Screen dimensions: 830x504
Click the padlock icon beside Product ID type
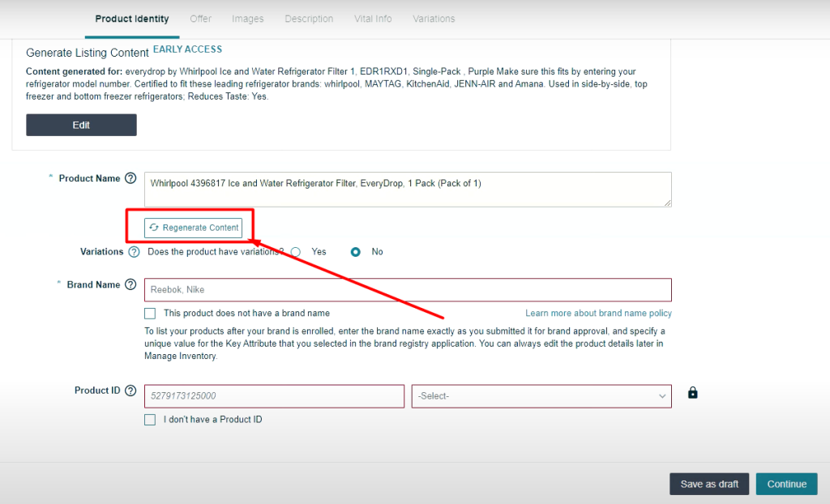click(x=692, y=393)
